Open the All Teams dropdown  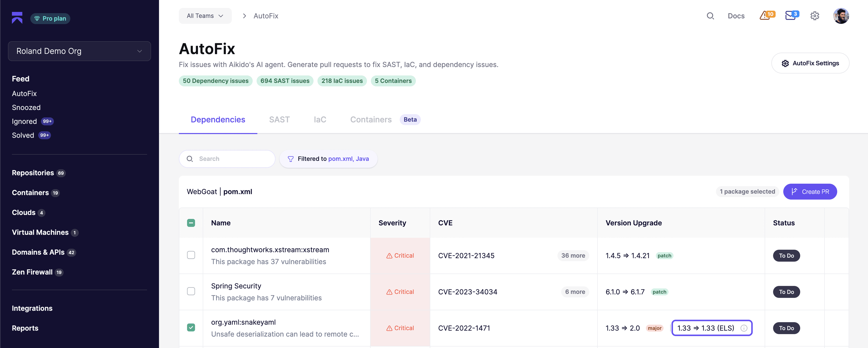click(205, 16)
